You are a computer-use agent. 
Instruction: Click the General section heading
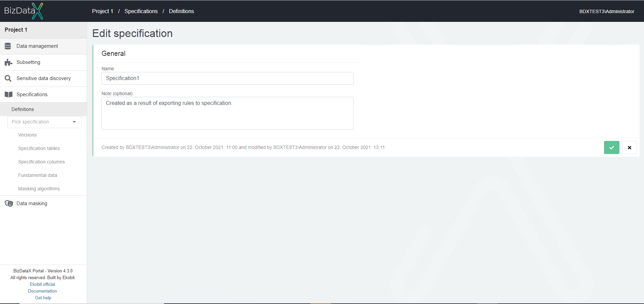pyautogui.click(x=113, y=53)
